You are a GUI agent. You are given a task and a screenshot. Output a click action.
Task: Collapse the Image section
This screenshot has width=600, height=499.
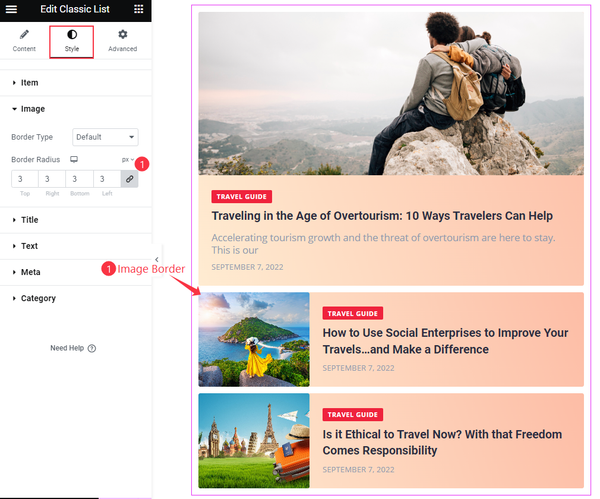[76, 109]
